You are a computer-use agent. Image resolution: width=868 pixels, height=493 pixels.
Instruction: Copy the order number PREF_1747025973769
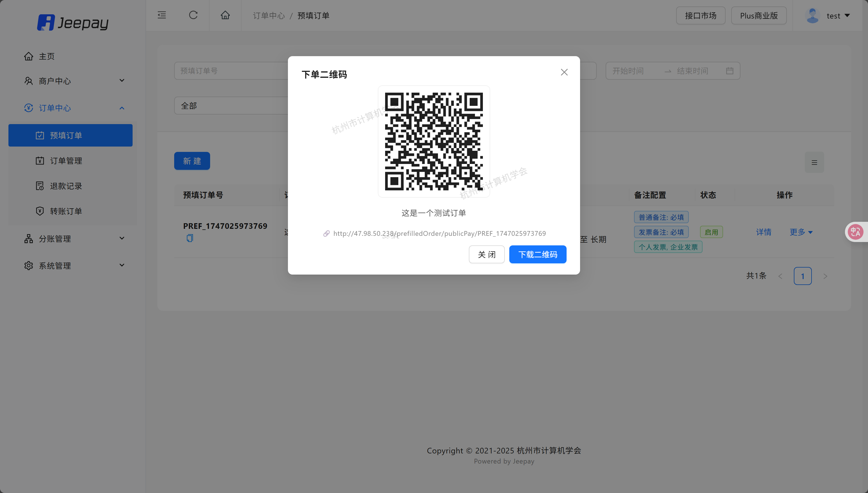(x=190, y=238)
